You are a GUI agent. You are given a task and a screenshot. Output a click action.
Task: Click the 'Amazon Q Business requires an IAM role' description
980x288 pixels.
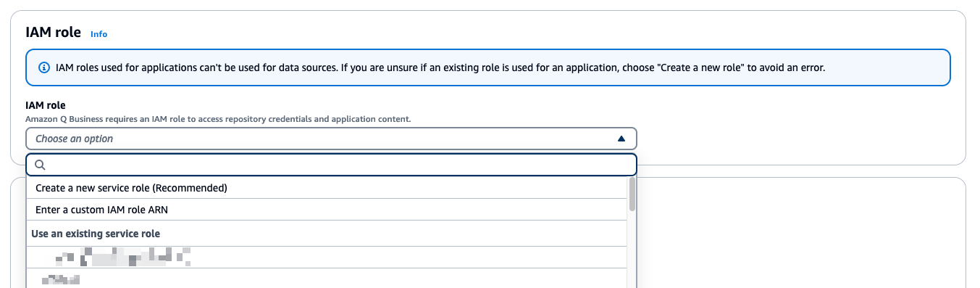coord(218,118)
